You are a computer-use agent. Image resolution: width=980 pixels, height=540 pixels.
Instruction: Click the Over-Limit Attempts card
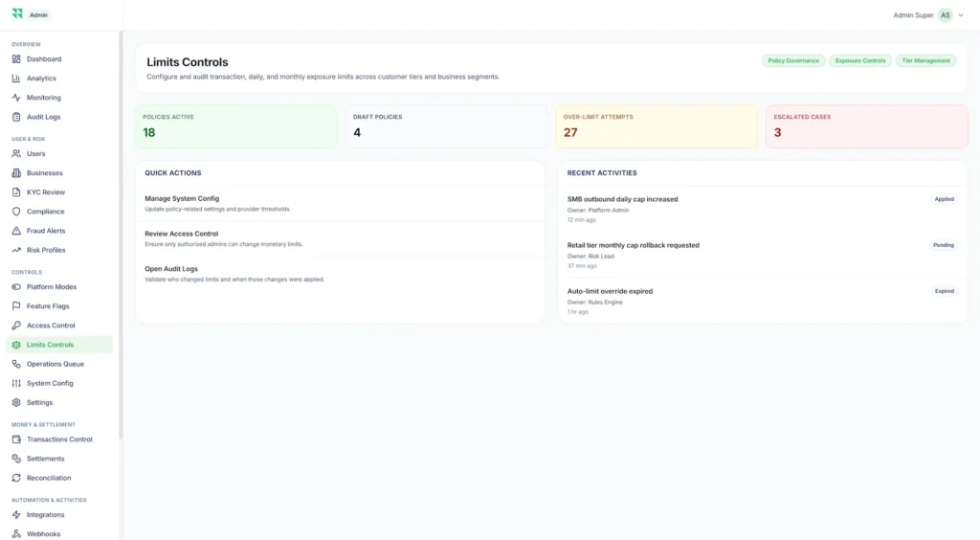[x=657, y=126]
